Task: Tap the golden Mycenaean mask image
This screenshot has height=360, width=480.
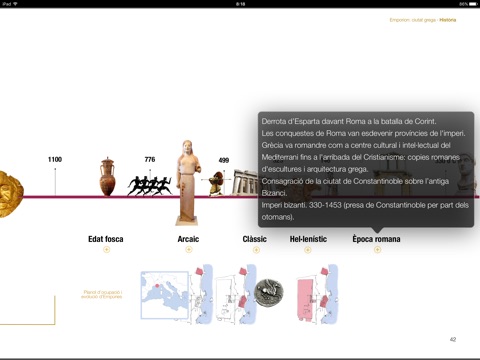Action: (x=11, y=194)
